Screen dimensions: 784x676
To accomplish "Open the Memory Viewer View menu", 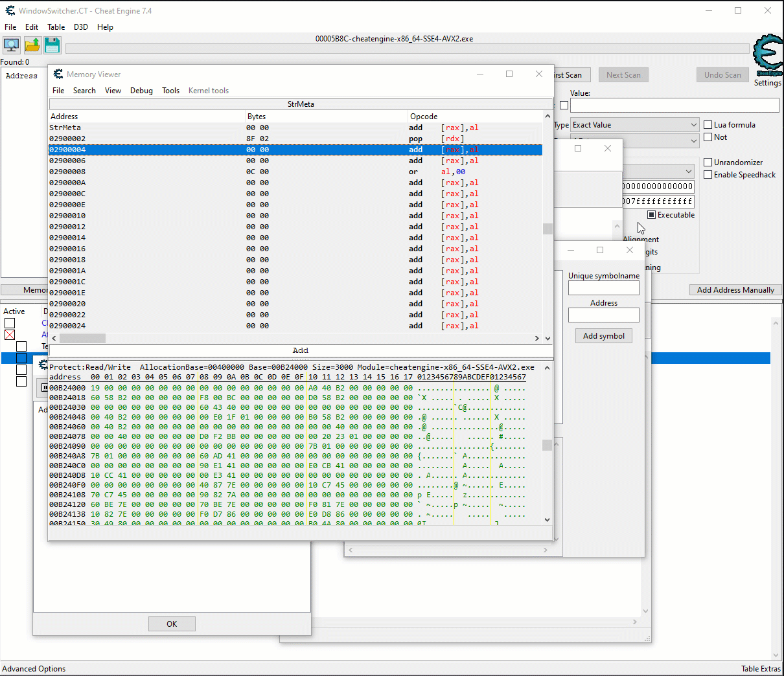I will (113, 91).
